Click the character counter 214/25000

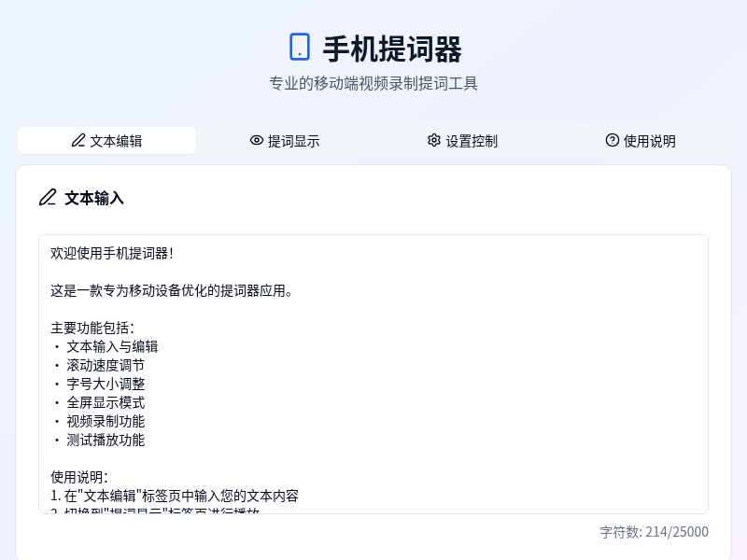[654, 532]
